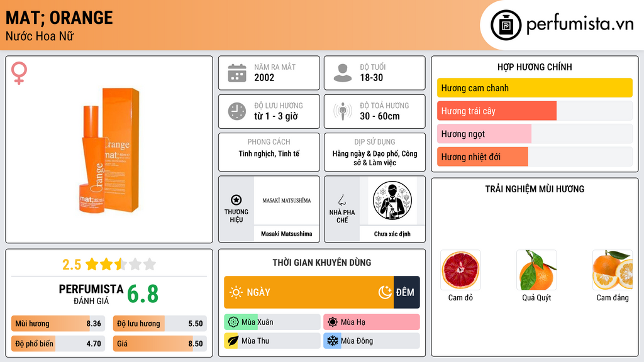This screenshot has width=644, height=362.
Task: Click the Dịp sử dụng label
Action: coord(375,141)
